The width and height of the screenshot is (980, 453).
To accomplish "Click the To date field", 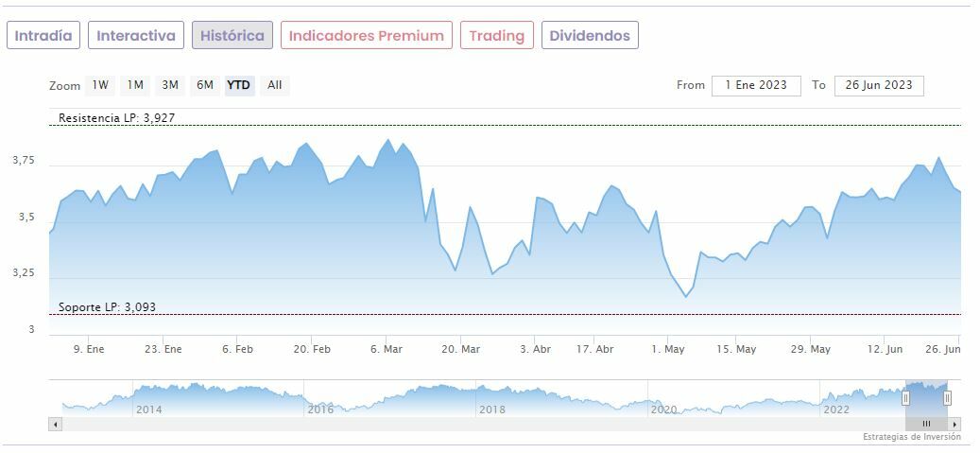I will 879,85.
